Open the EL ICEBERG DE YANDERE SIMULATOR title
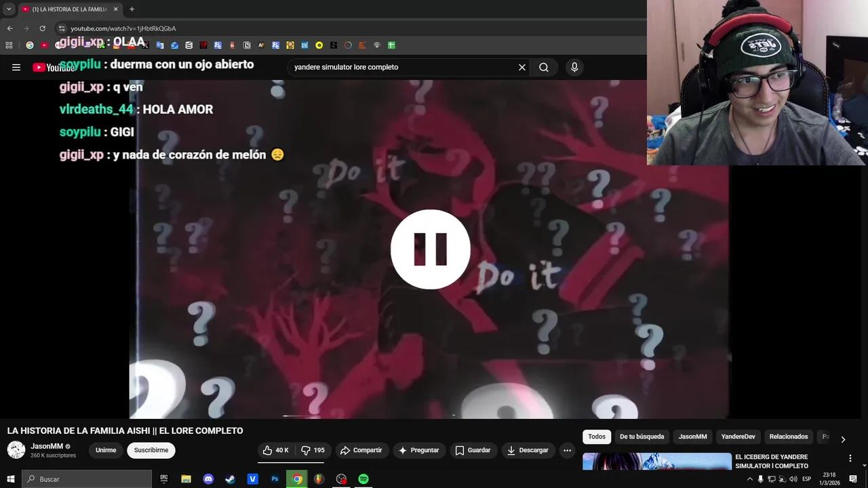 point(772,462)
